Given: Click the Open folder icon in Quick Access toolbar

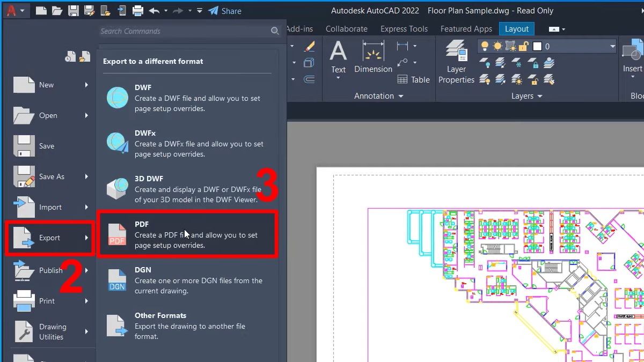Looking at the screenshot, I should point(57,10).
